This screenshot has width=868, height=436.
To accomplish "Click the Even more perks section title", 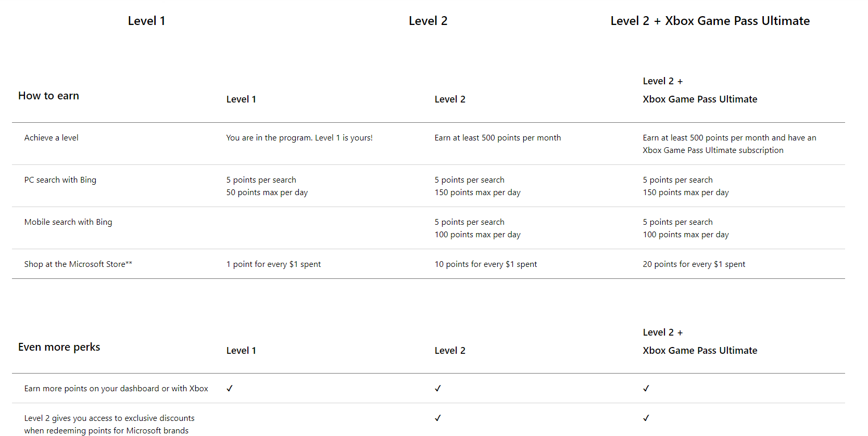I will (59, 347).
